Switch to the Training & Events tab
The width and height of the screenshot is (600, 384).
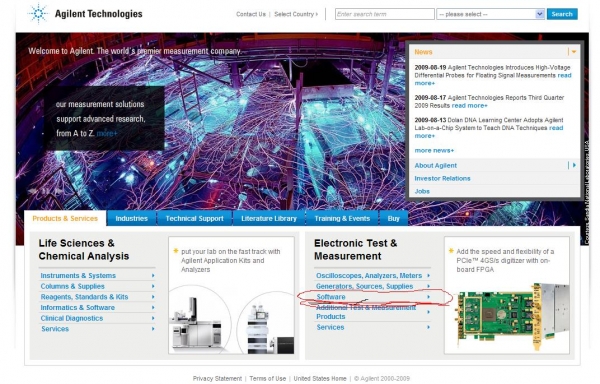(x=342, y=218)
